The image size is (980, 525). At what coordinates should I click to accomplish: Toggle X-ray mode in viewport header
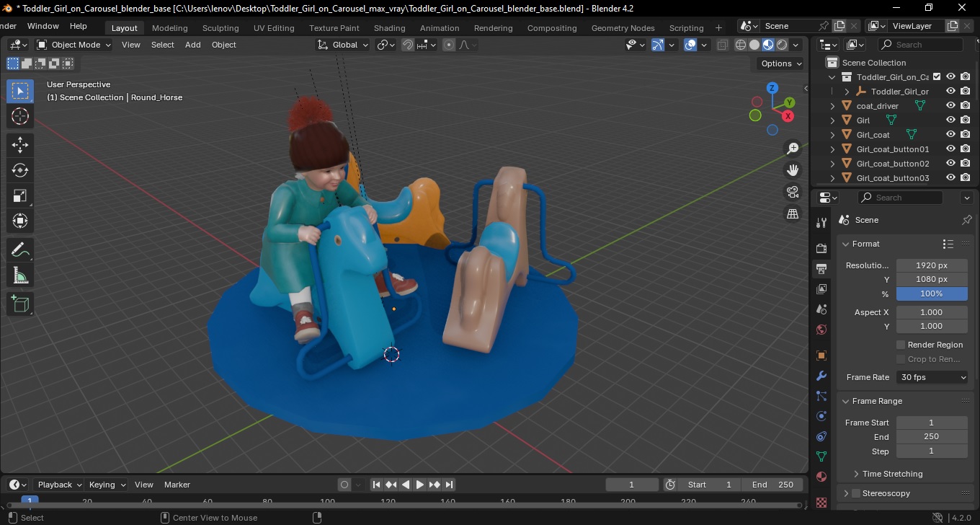point(723,45)
